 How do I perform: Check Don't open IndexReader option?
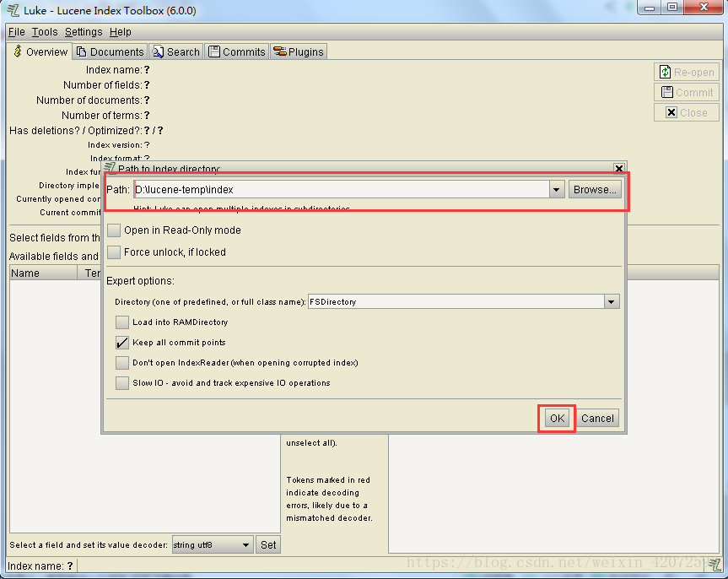pyautogui.click(x=122, y=362)
